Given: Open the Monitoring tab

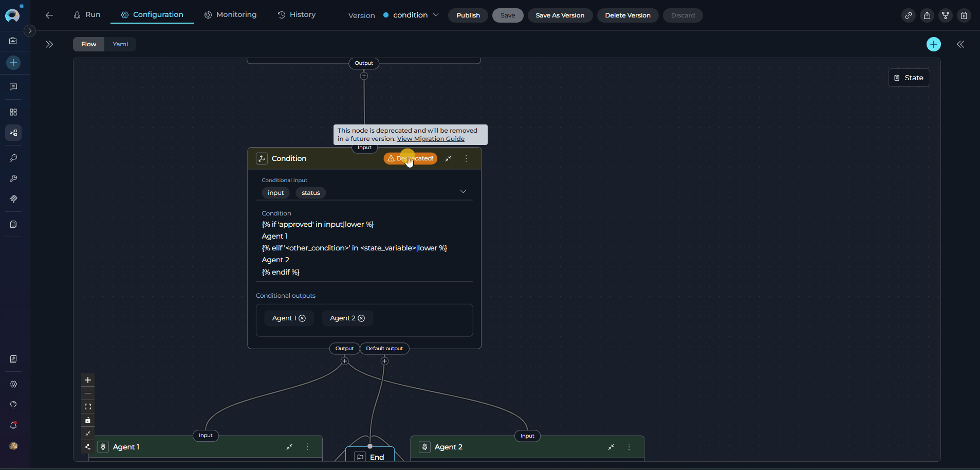Looking at the screenshot, I should 230,15.
